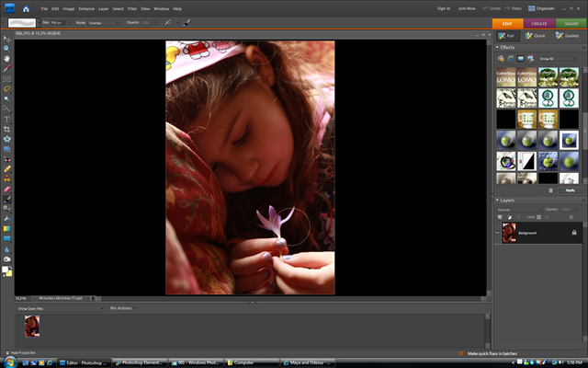Select the Eraser tool
Viewport: 588px width, 368px height.
pyautogui.click(x=6, y=190)
